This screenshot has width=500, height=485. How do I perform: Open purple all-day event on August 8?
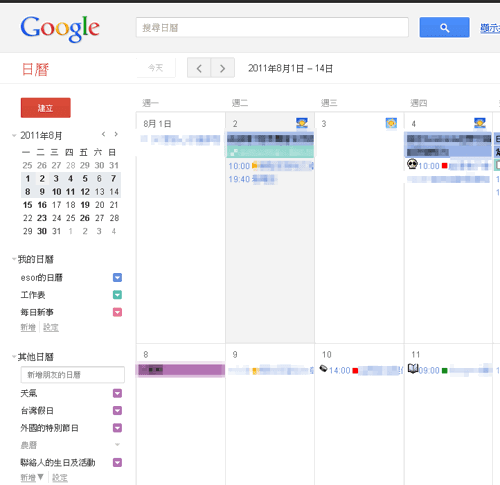click(181, 370)
